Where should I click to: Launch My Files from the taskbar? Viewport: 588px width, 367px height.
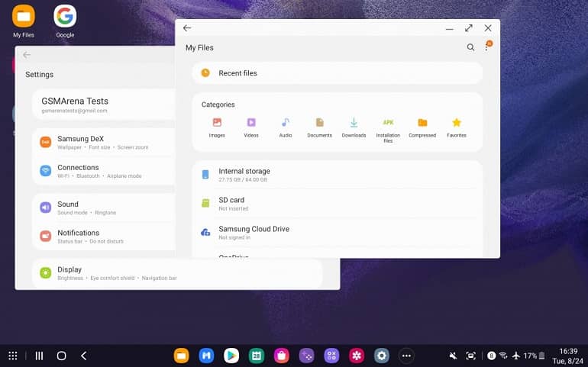[182, 356]
